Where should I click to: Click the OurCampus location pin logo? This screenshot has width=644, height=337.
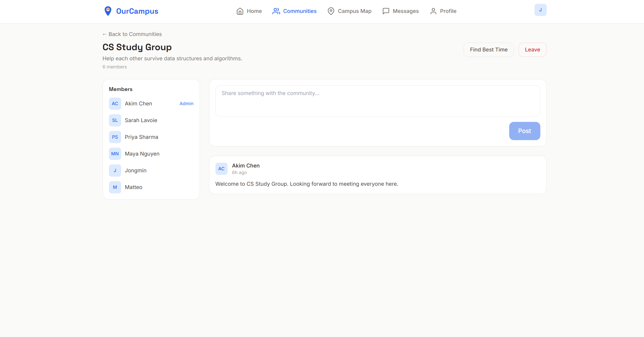[x=108, y=11]
